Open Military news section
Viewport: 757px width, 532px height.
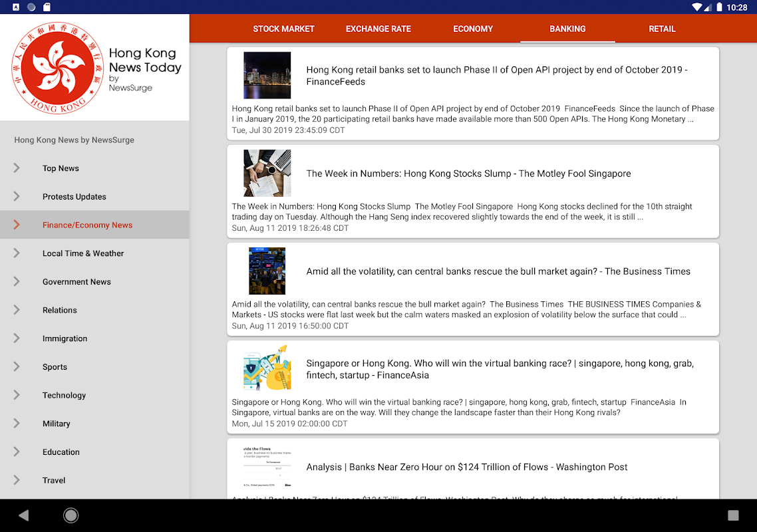pos(94,424)
